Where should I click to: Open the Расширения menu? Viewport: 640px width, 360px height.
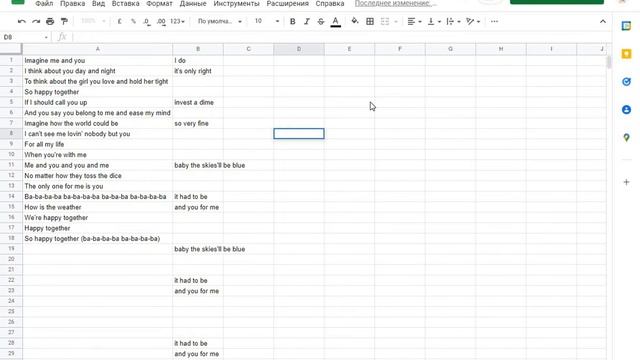[288, 4]
